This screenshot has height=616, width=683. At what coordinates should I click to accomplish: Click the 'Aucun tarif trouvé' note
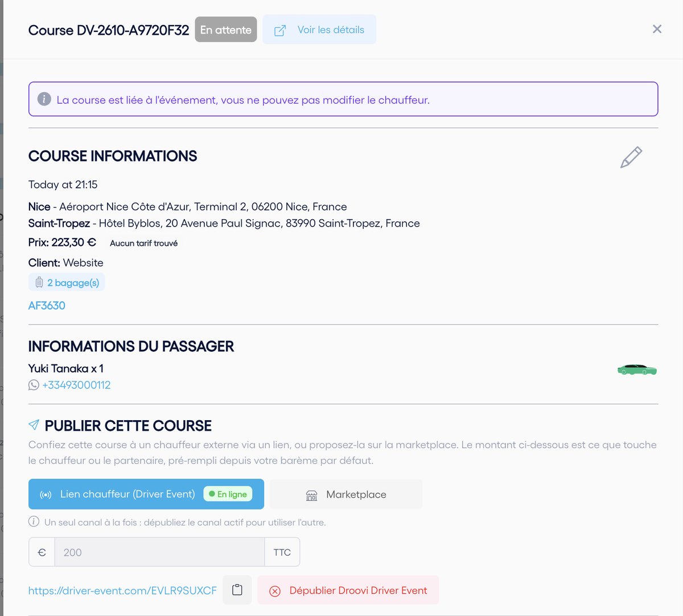coord(144,243)
